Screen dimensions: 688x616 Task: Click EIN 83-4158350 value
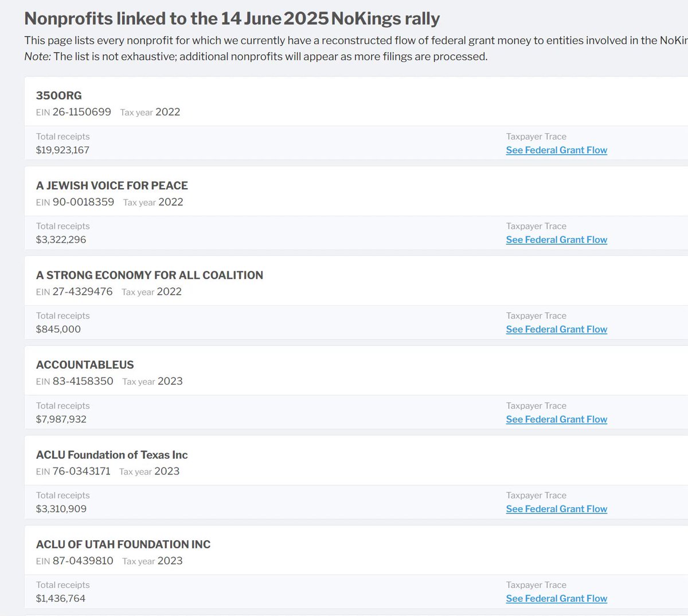coord(83,381)
